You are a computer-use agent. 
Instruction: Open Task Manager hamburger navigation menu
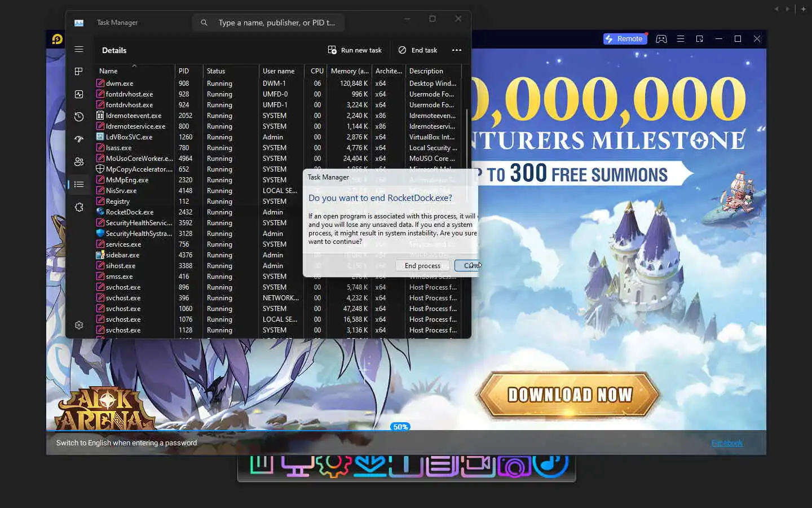click(x=79, y=50)
